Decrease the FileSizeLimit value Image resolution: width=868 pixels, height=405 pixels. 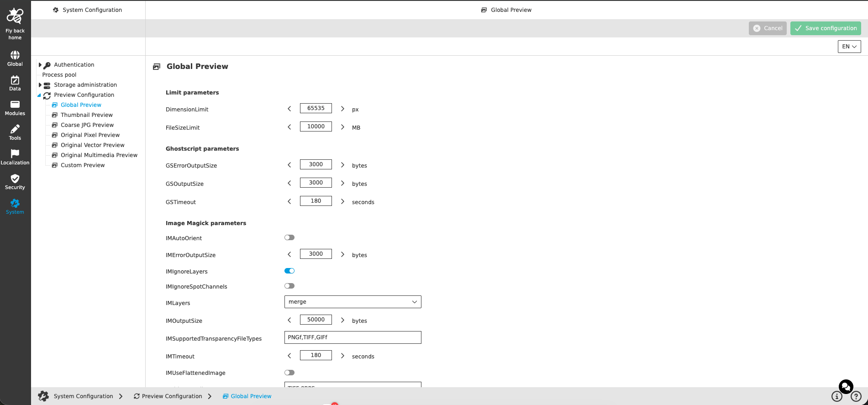(x=289, y=127)
